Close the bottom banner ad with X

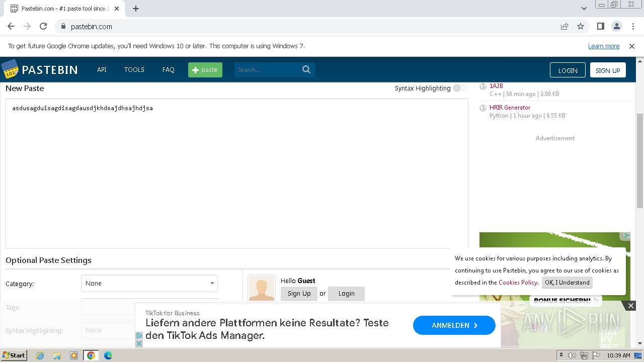631,306
